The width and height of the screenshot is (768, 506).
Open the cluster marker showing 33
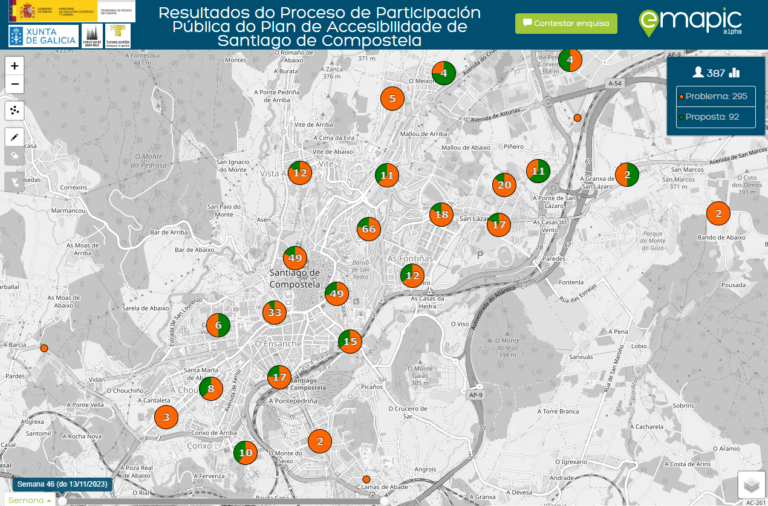[275, 312]
